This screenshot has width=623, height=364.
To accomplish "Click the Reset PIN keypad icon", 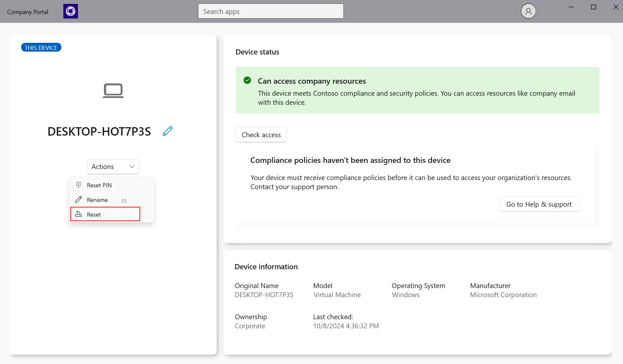I will pos(78,185).
